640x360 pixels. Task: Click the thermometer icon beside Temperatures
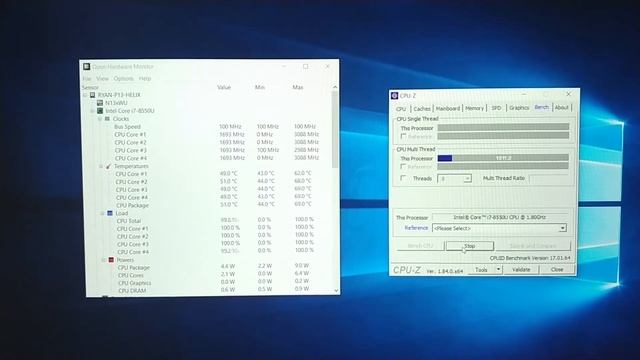pyautogui.click(x=108, y=166)
